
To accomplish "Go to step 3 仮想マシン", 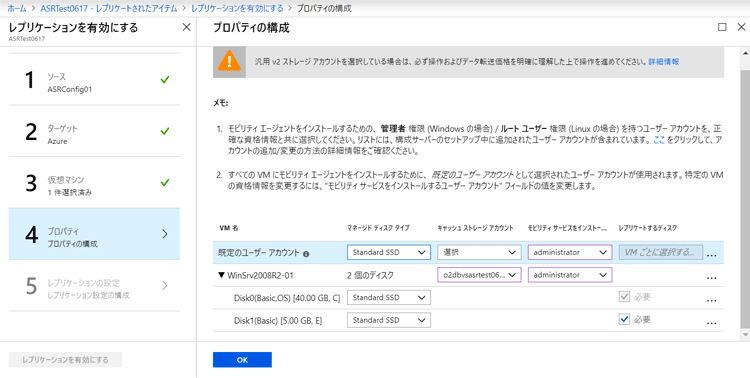I will [x=94, y=182].
